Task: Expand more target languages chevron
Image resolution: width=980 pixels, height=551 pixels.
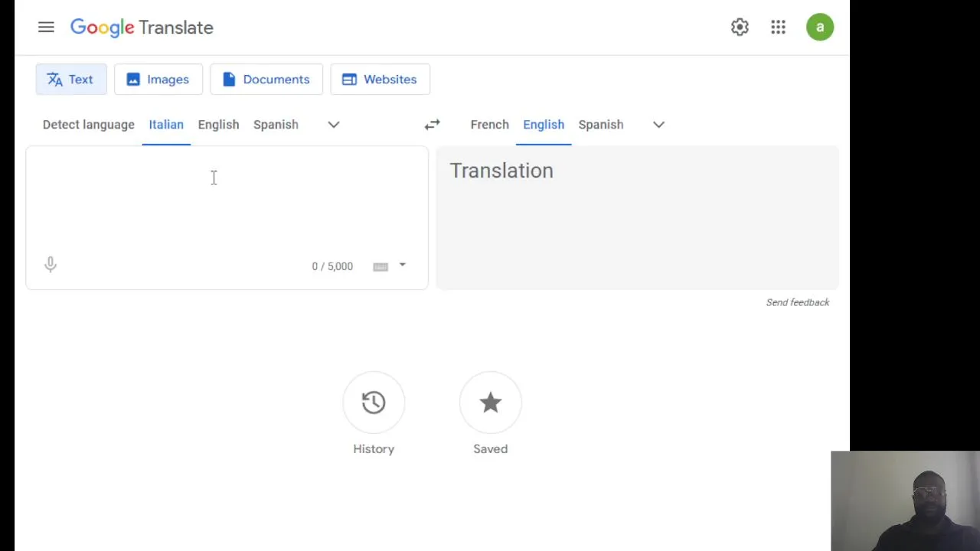Action: pyautogui.click(x=658, y=125)
